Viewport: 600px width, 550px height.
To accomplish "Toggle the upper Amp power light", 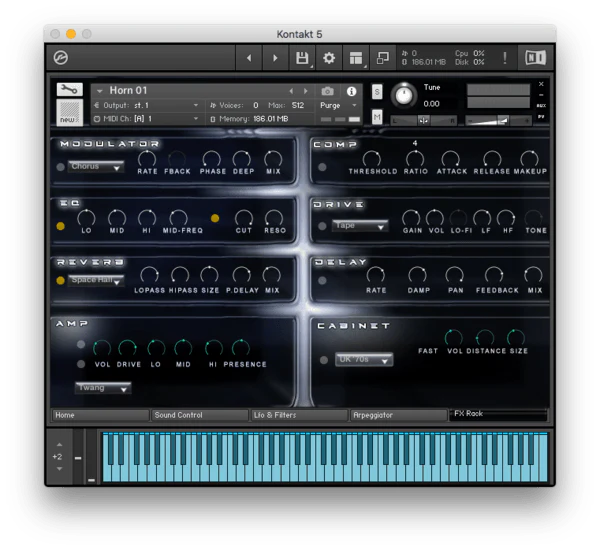I will tap(81, 344).
